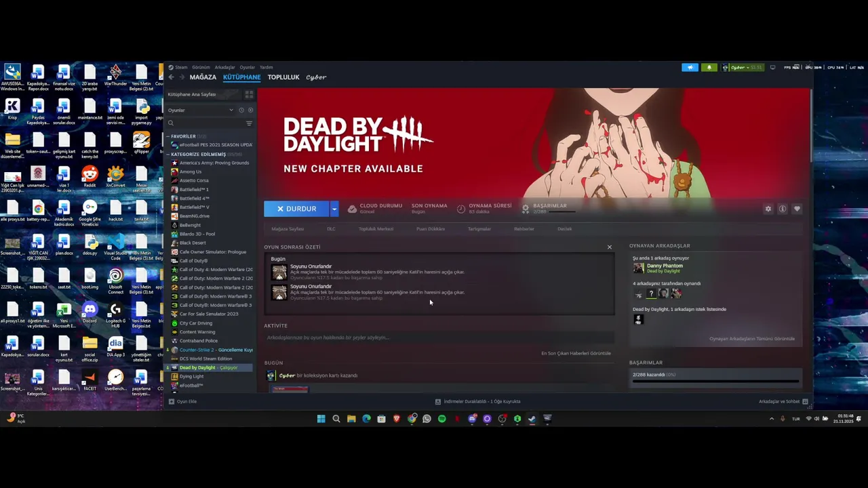Open İndirmeler Duraklatıldı downloads status
This screenshot has height=488, width=868.
(x=477, y=401)
